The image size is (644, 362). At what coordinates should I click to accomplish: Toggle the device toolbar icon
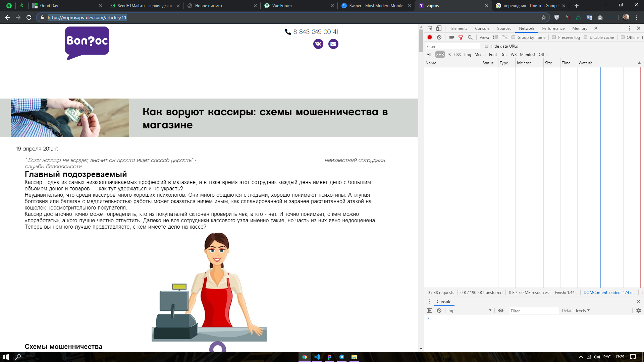tap(439, 28)
